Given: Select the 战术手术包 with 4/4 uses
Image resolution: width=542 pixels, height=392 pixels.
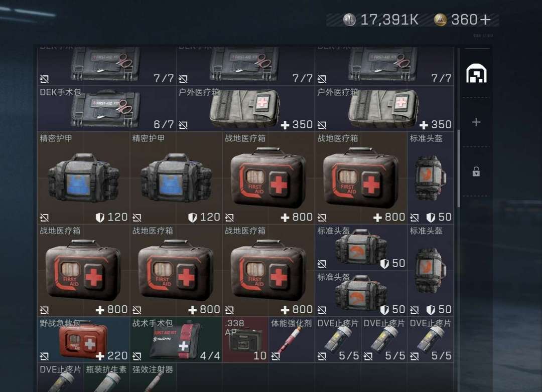Looking at the screenshot, I should click(176, 339).
